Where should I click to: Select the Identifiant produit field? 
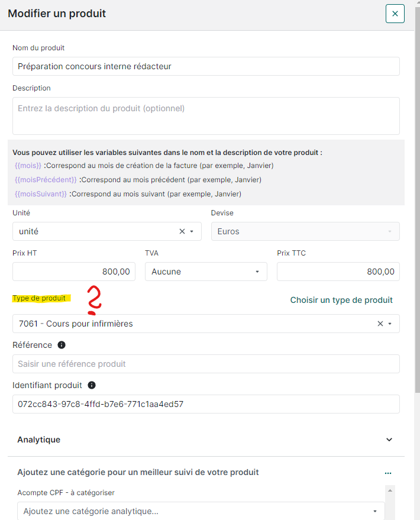pyautogui.click(x=205, y=404)
